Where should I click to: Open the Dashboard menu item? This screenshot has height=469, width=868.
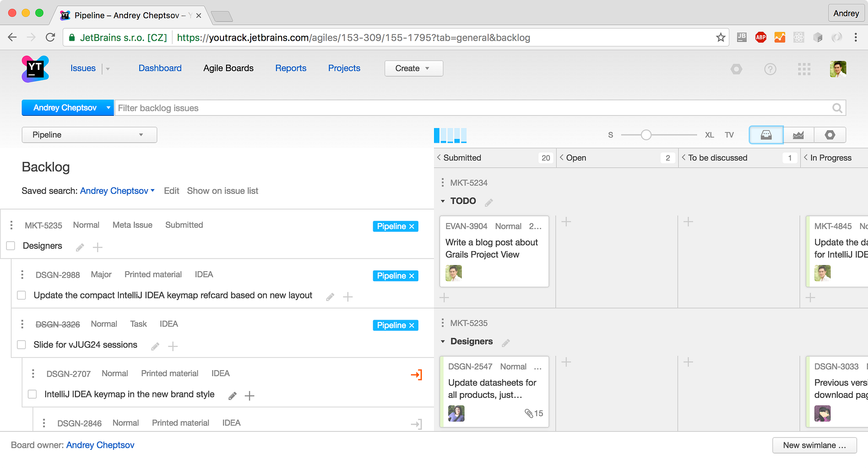click(160, 68)
